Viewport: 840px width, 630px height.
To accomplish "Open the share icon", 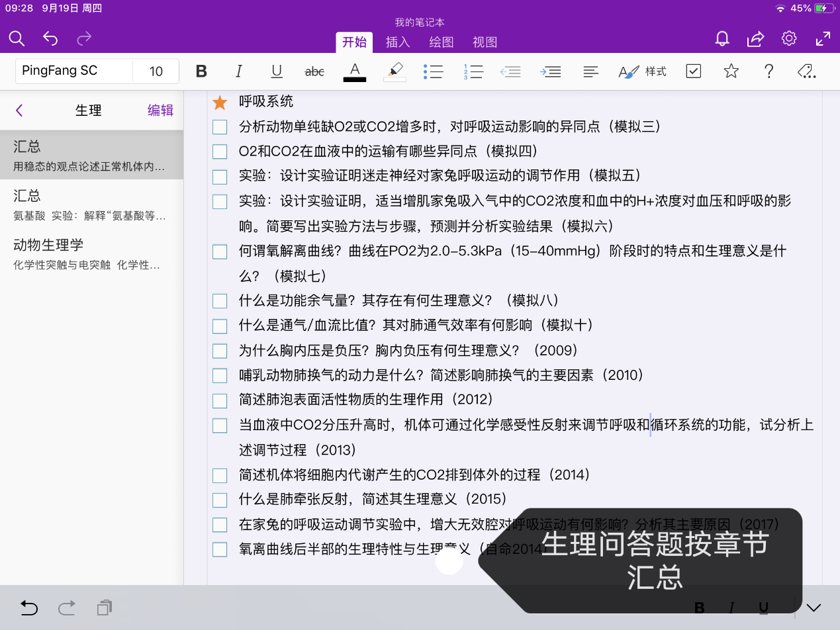I will 755,38.
